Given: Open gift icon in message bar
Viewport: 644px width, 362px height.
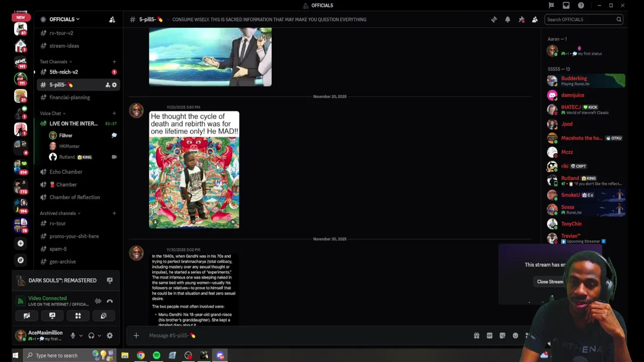Looking at the screenshot, I should pos(476,335).
